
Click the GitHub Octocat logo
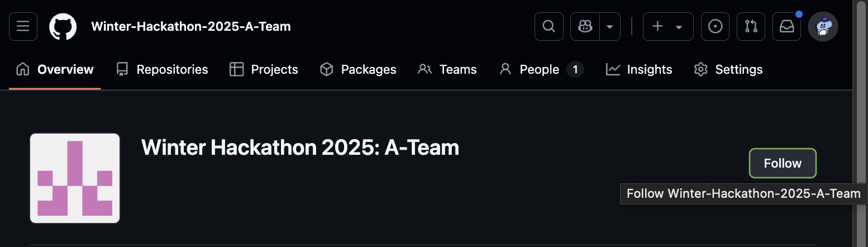coord(63,26)
